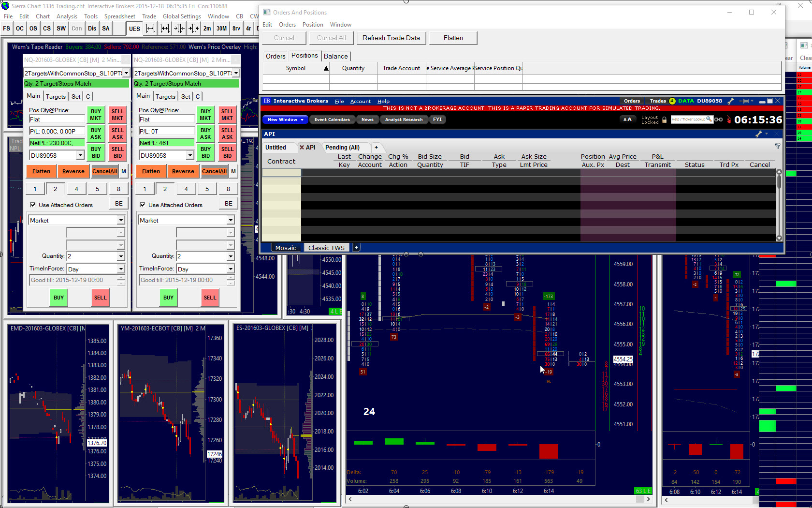Open the left DU89058 account dropdown
The height and width of the screenshot is (508, 812).
[x=80, y=155]
